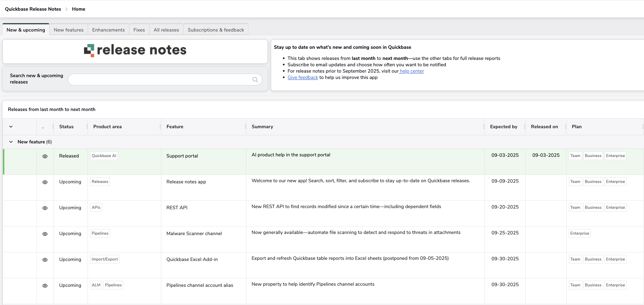Click Pipelines tag in Malware Scanner row
This screenshot has height=305, width=644.
coord(100,233)
